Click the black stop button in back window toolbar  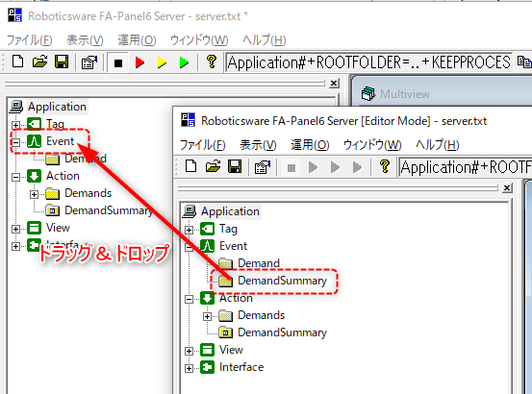pyautogui.click(x=118, y=62)
